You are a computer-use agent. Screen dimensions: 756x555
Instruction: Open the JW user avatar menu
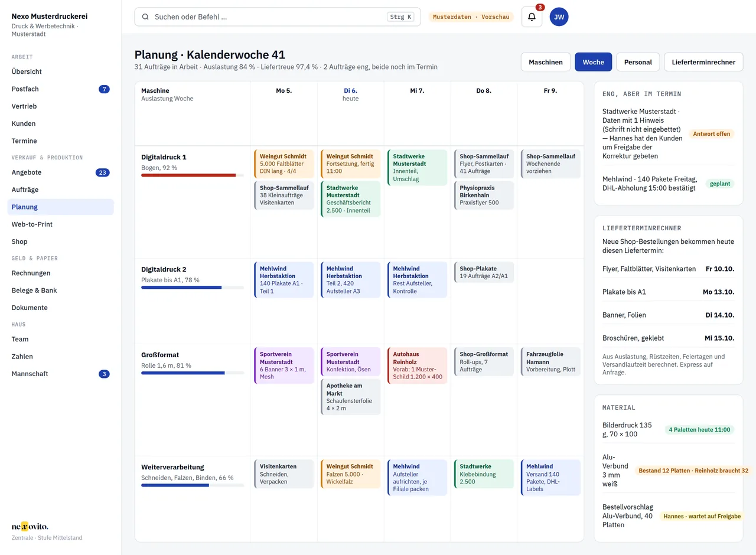click(559, 17)
